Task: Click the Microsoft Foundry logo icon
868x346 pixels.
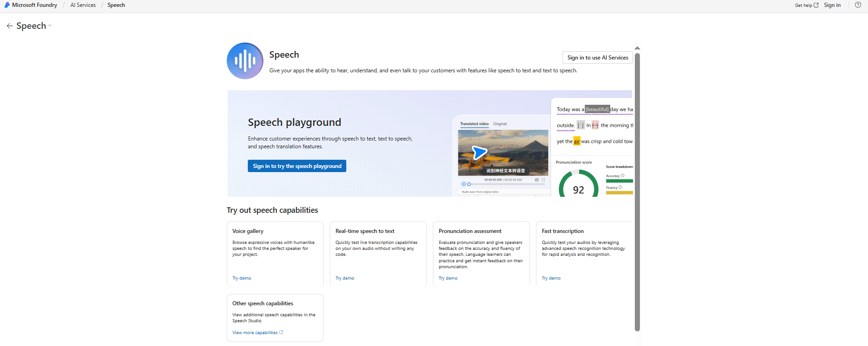Action: tap(7, 5)
